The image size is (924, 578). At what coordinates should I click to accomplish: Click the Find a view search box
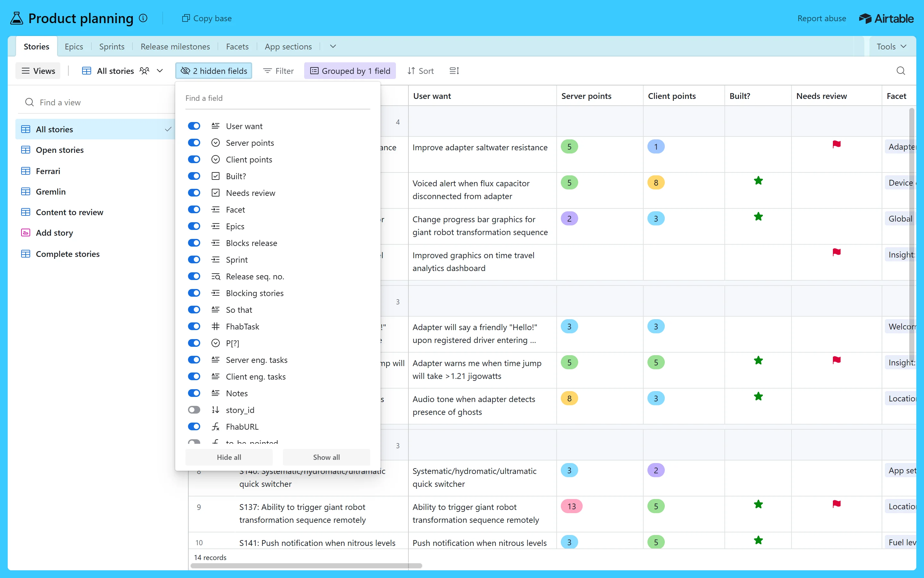point(97,102)
